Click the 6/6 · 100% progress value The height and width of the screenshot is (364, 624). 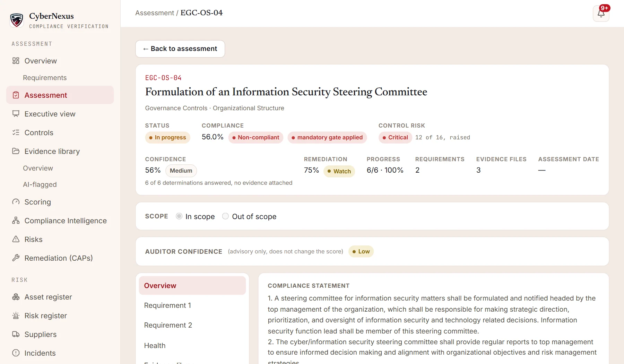tap(385, 170)
